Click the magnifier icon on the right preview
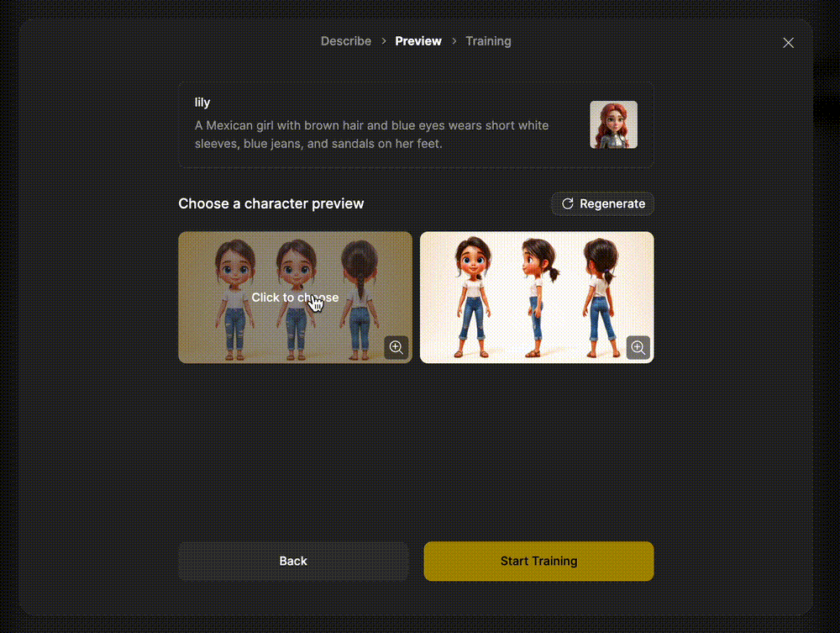 [x=638, y=347]
